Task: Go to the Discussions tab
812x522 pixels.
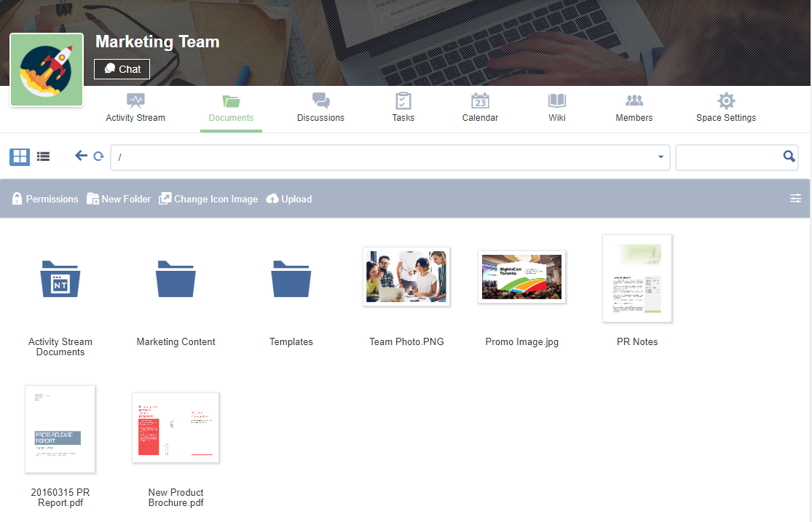Action: coord(320,108)
